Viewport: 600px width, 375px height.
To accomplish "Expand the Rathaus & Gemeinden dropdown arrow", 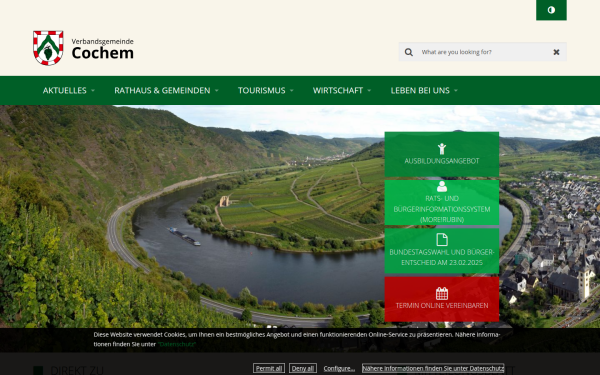I will pyautogui.click(x=217, y=90).
